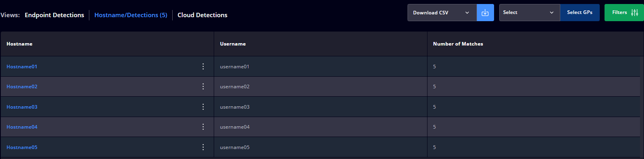Click the blue CSV download icon button

485,13
